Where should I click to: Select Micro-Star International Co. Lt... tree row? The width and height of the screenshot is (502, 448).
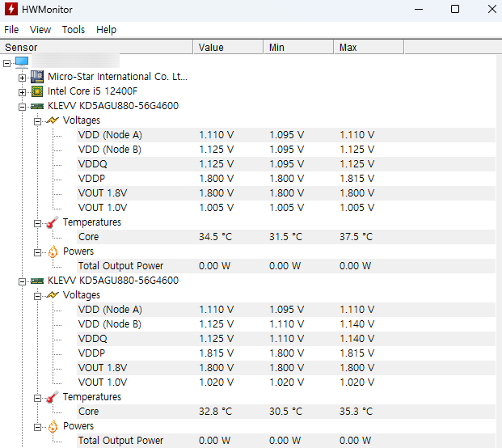coord(117,77)
